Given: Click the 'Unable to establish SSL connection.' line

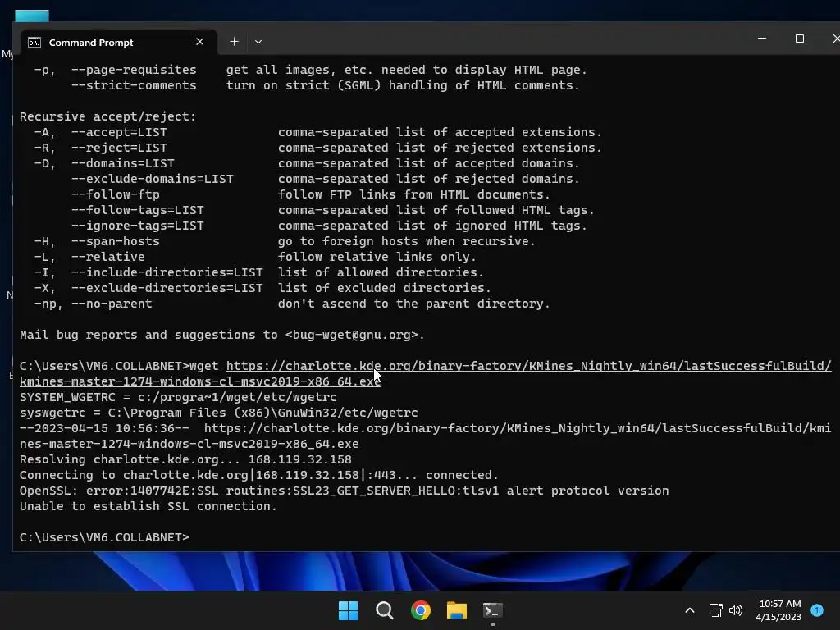Looking at the screenshot, I should click(x=148, y=506).
